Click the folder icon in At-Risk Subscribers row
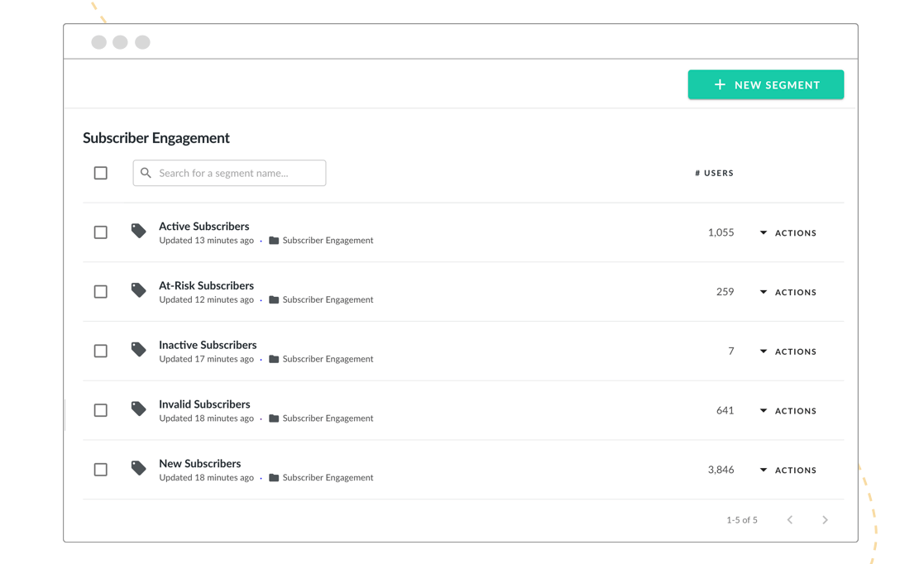924x564 pixels. click(274, 300)
